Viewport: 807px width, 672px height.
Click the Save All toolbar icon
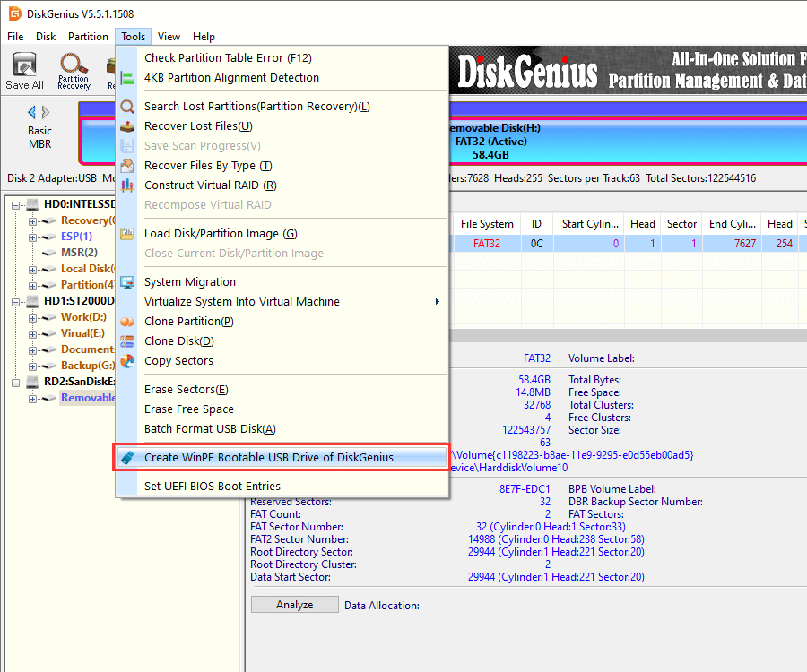pyautogui.click(x=24, y=71)
